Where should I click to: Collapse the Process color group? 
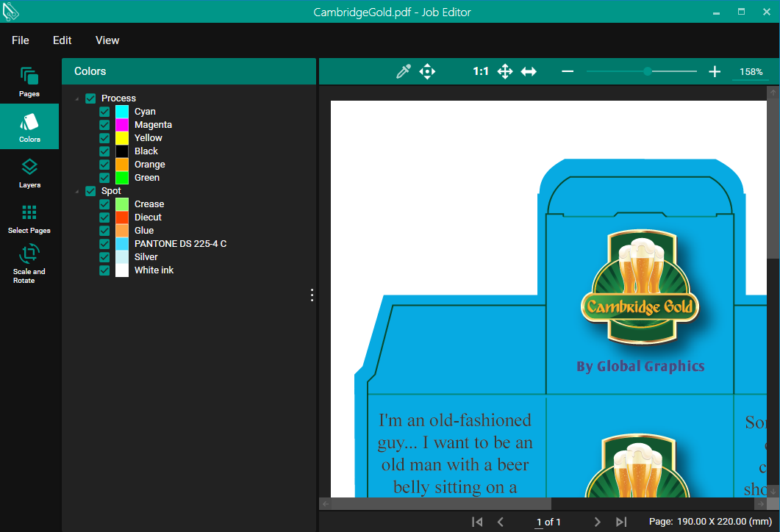[x=77, y=99]
